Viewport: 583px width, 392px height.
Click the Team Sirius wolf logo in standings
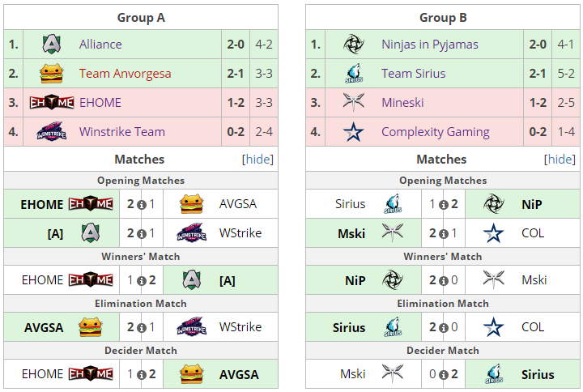(x=354, y=73)
